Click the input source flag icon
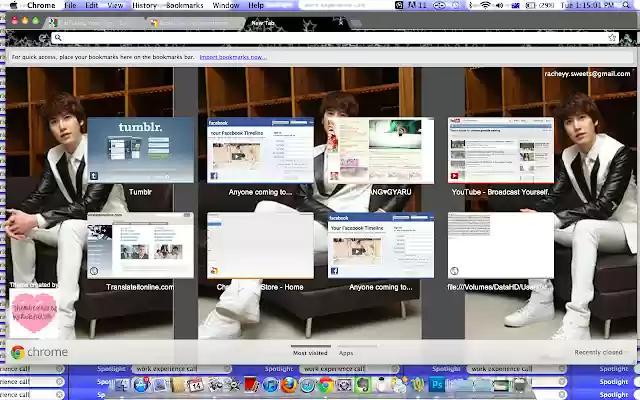 pyautogui.click(x=515, y=5)
